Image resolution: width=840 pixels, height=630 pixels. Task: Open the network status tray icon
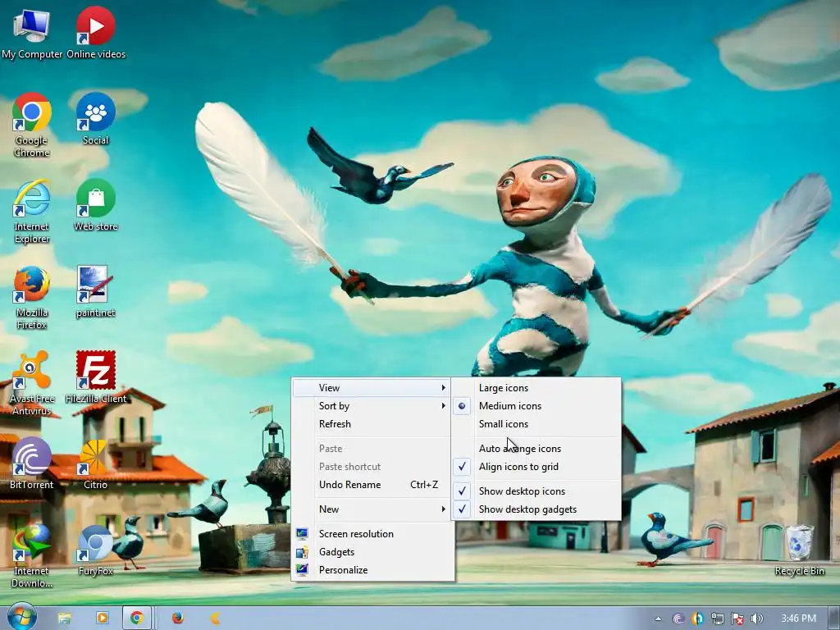pyautogui.click(x=717, y=619)
